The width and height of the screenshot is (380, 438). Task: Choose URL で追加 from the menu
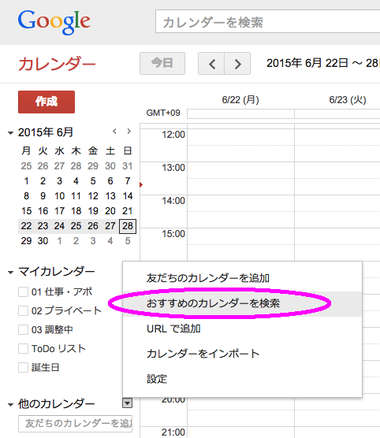(x=242, y=329)
